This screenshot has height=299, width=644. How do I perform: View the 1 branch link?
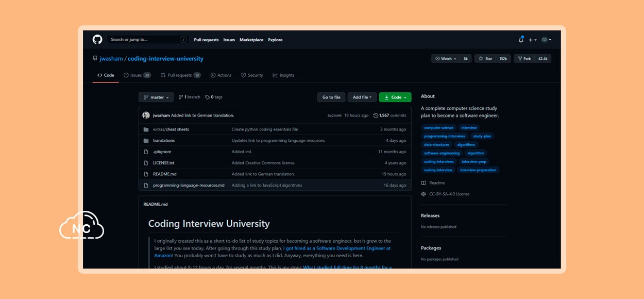190,97
